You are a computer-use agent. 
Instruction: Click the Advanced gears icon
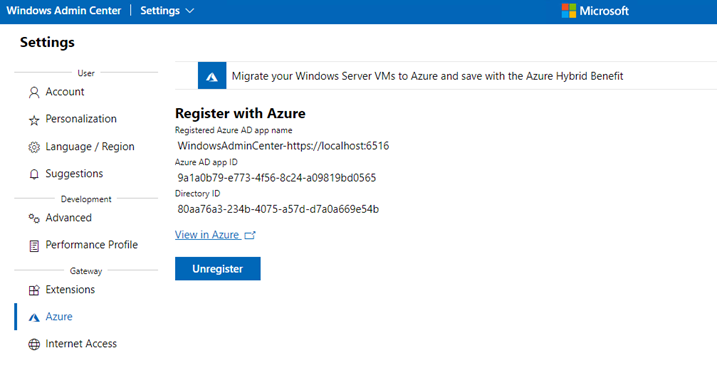pyautogui.click(x=34, y=218)
